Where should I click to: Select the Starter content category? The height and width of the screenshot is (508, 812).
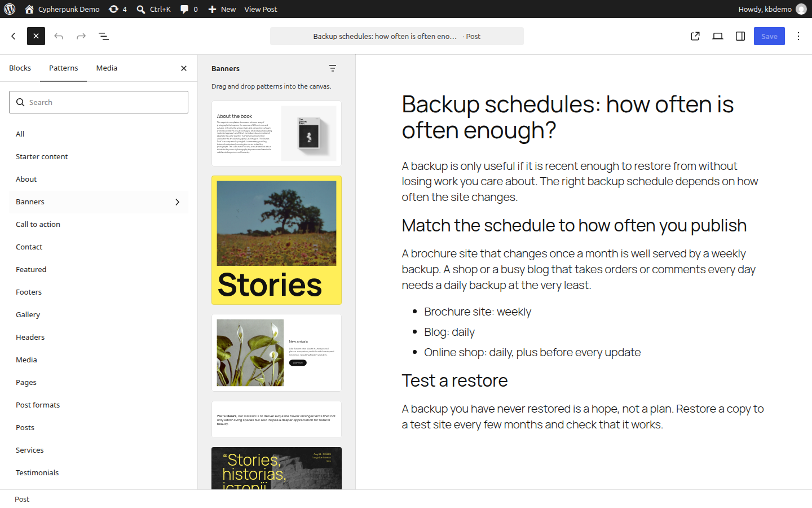[99, 156]
